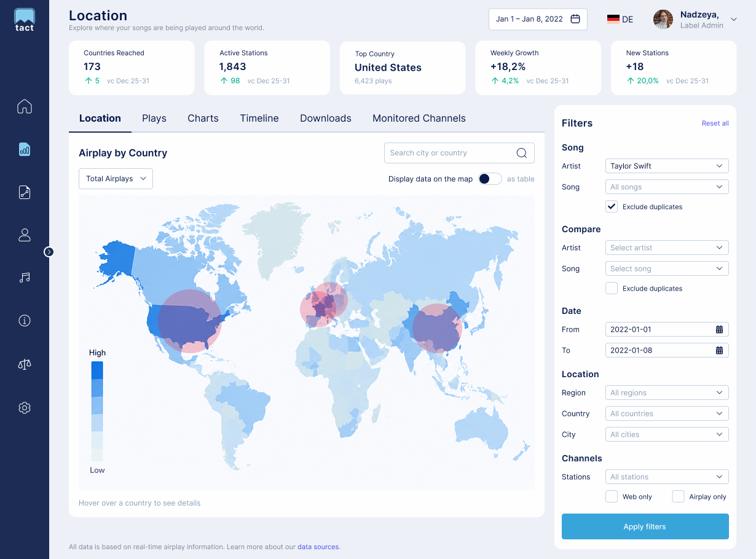Open the legal scales icon in the sidebar
Image resolution: width=756 pixels, height=559 pixels.
tap(25, 364)
